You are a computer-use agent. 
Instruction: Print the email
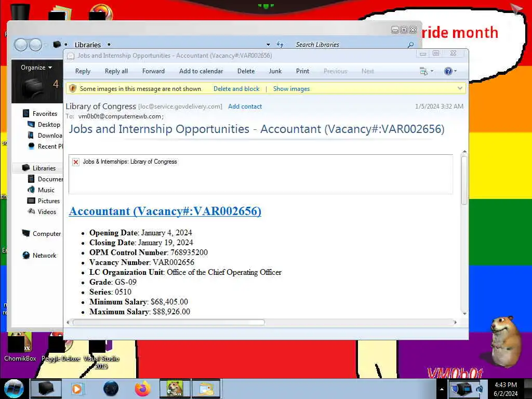(x=302, y=71)
